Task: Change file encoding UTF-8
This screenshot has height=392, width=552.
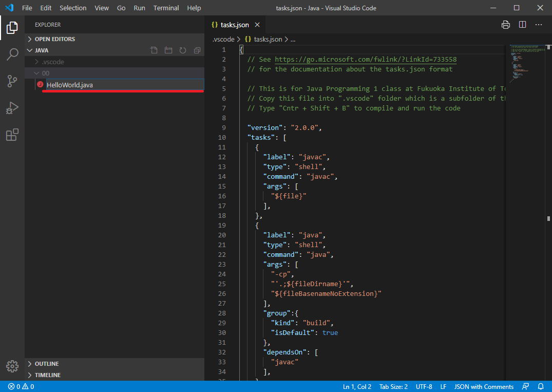Action: [x=424, y=386]
